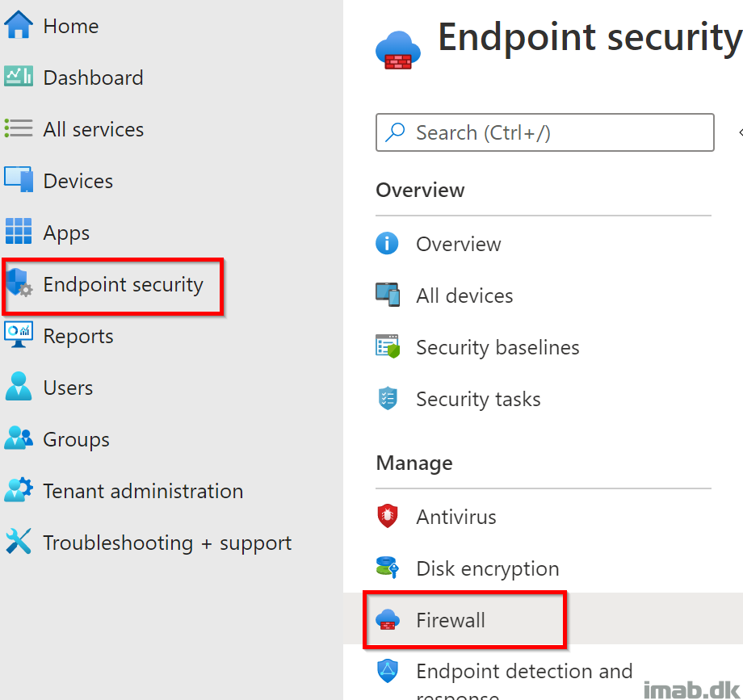Focus the Search (Ctrl+/) field

coord(545,132)
